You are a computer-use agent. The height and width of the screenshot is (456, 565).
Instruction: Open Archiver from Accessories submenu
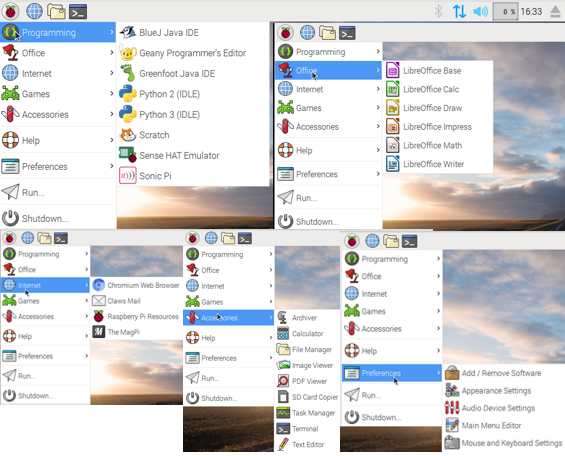pos(307,318)
